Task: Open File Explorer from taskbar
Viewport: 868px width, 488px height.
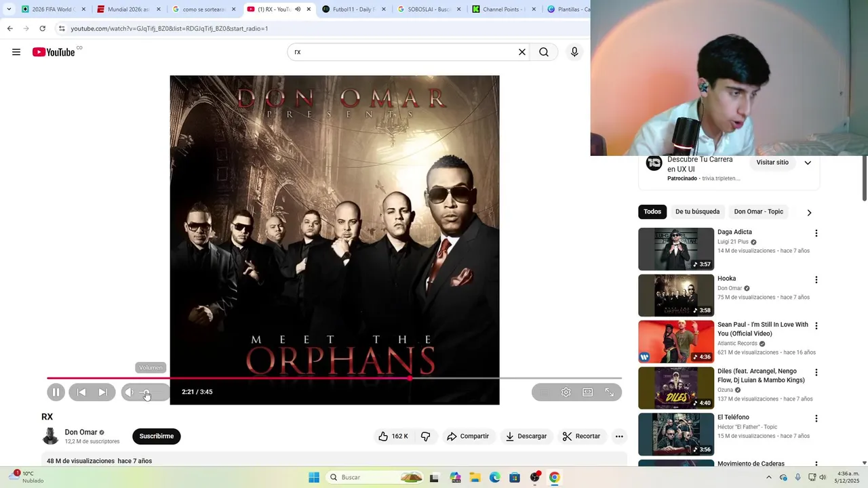Action: (475, 477)
